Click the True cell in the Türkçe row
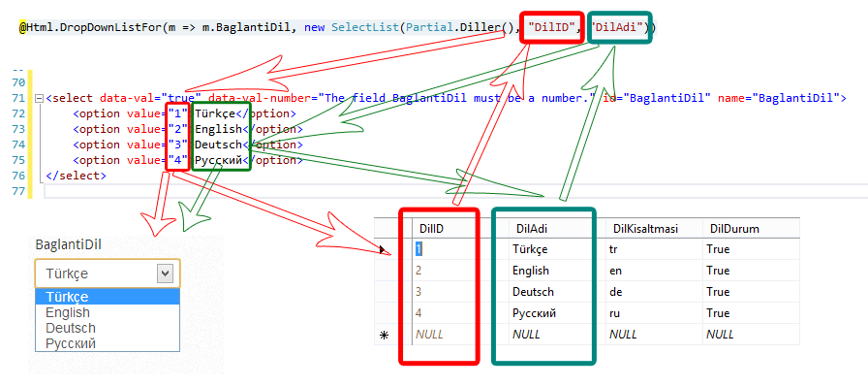This screenshot has height=386, width=868. [751, 249]
